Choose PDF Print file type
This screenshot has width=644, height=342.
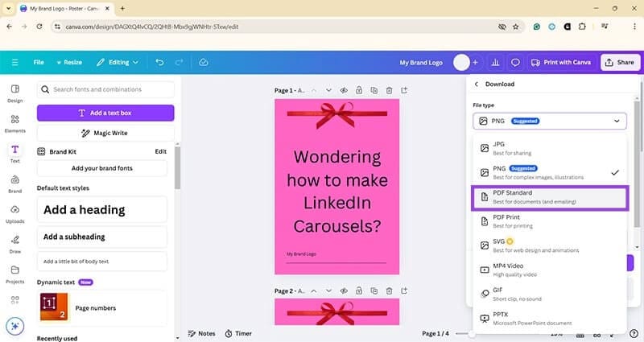click(x=550, y=221)
